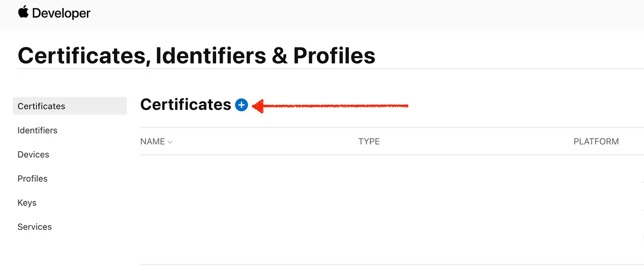Click the word Profiles in the large page title
Image resolution: width=644 pixels, height=266 pixels.
[334, 56]
